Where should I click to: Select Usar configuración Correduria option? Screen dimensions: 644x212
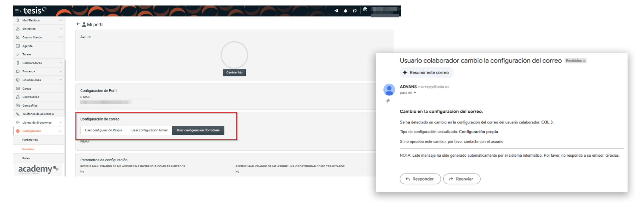pos(198,130)
